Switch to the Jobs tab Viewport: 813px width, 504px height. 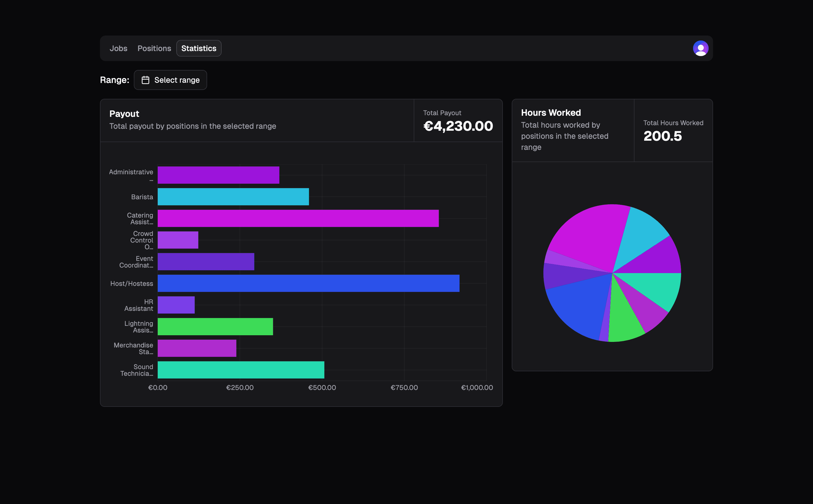click(x=118, y=48)
